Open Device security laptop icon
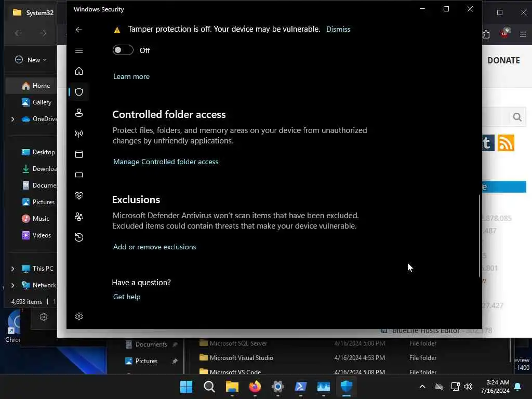Screen dimensions: 532x399 (x=79, y=175)
